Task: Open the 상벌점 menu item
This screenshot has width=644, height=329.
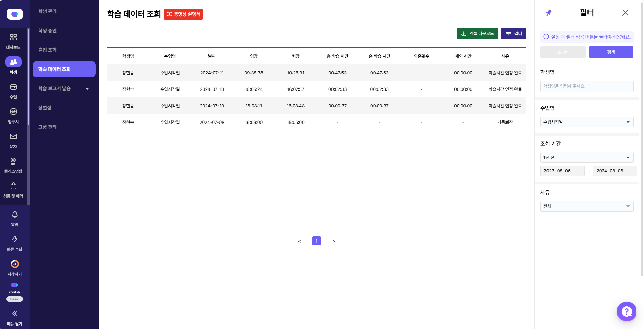Action: pos(45,108)
